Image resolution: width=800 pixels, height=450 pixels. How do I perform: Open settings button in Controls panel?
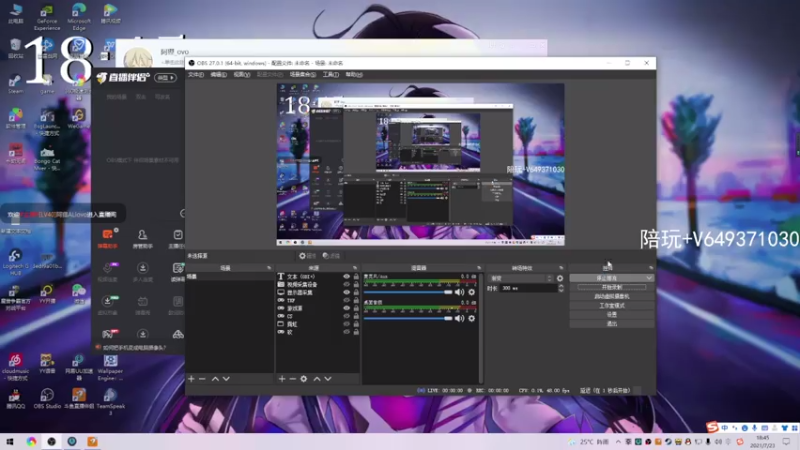[612, 315]
